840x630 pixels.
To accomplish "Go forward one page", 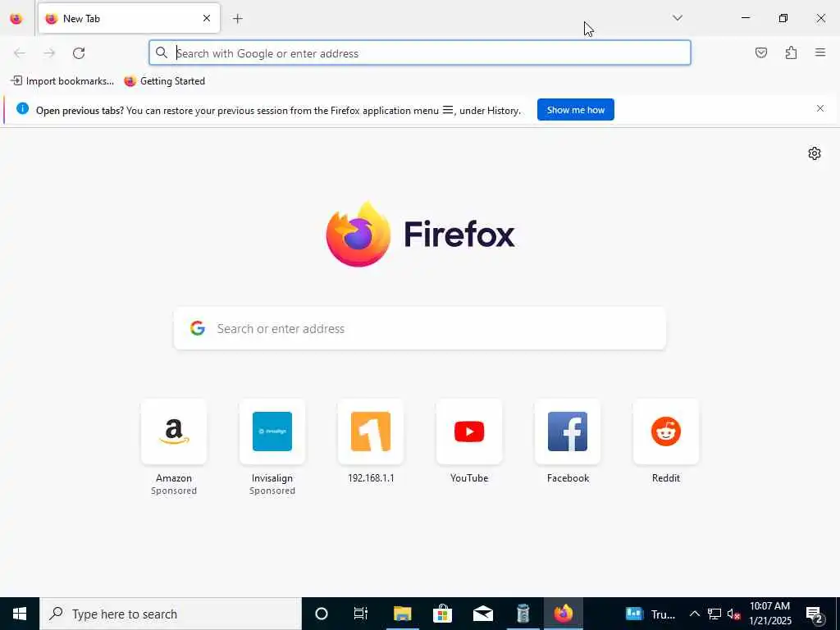I will pos(49,53).
